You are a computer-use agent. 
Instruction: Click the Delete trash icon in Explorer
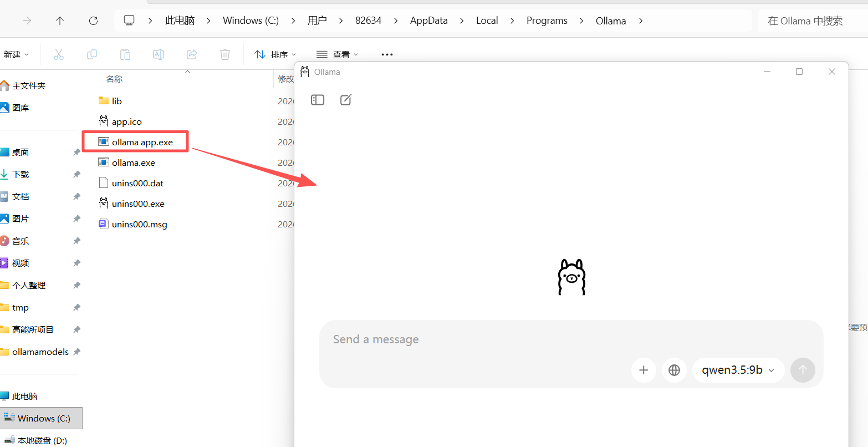coord(225,54)
